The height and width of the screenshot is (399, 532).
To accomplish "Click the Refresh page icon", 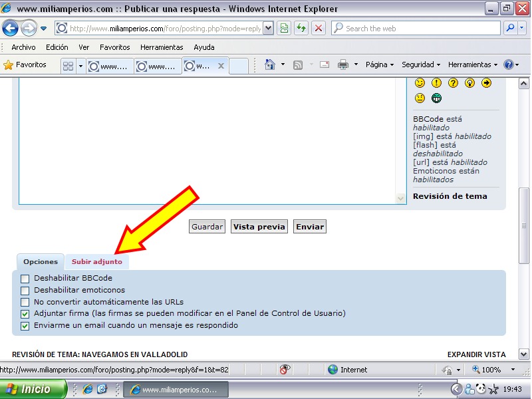I will (301, 29).
